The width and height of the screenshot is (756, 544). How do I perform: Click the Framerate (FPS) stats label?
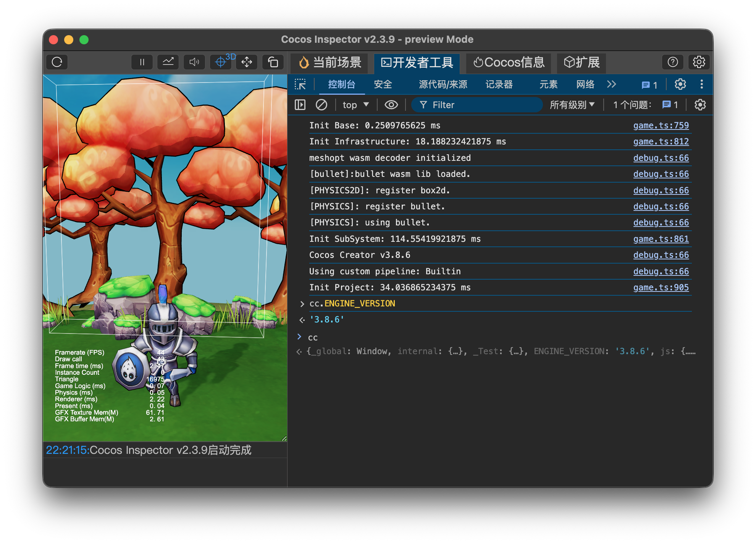[x=79, y=353]
